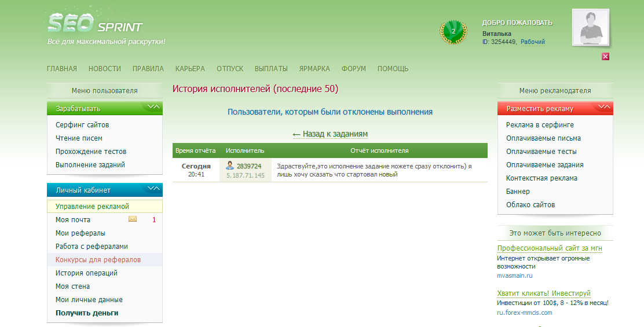View История операций

coord(86,273)
